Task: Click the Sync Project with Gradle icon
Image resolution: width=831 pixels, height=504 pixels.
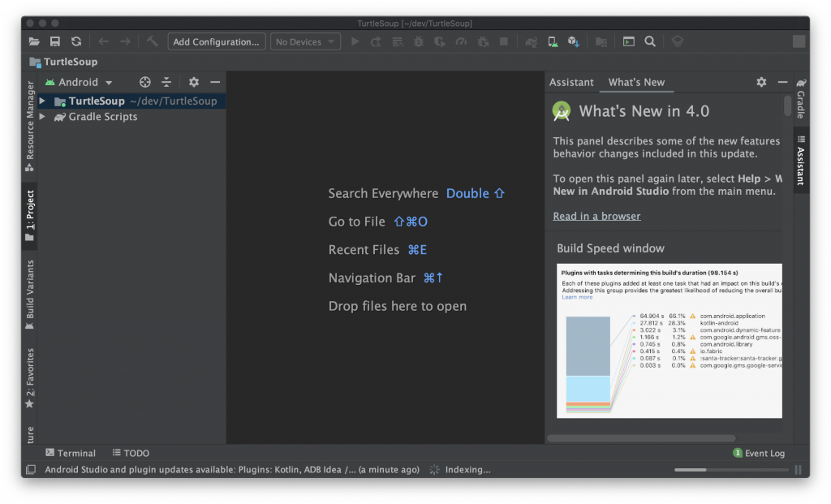Action: tap(531, 41)
